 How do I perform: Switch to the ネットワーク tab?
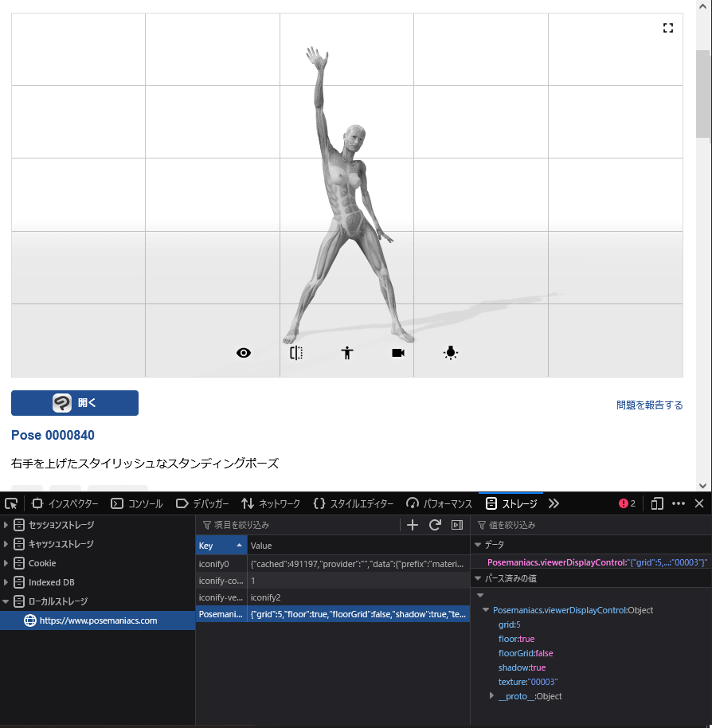tap(271, 503)
